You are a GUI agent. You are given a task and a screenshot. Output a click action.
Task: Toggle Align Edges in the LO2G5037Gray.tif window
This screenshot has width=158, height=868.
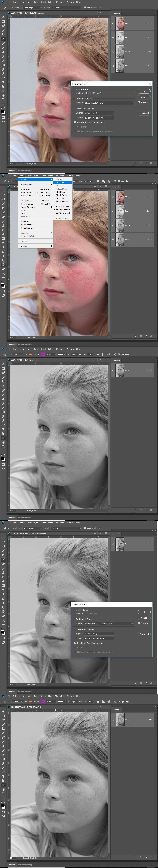pos(119,701)
